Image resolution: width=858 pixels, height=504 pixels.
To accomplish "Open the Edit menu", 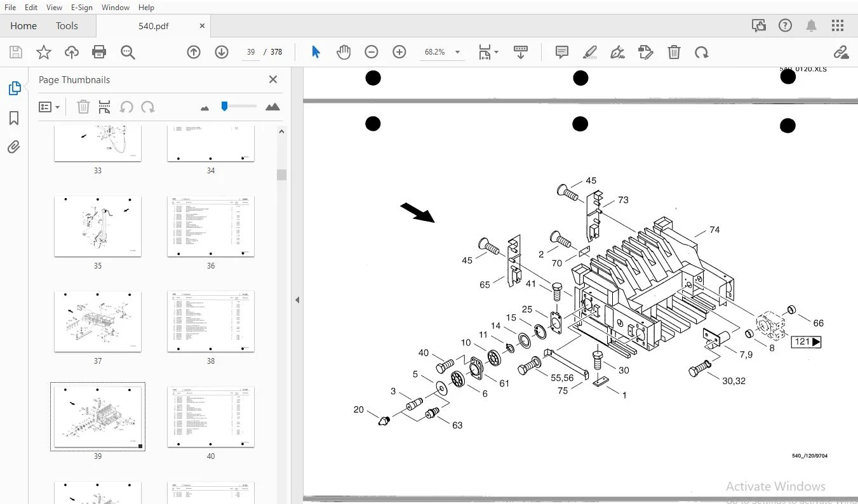I will click(31, 7).
